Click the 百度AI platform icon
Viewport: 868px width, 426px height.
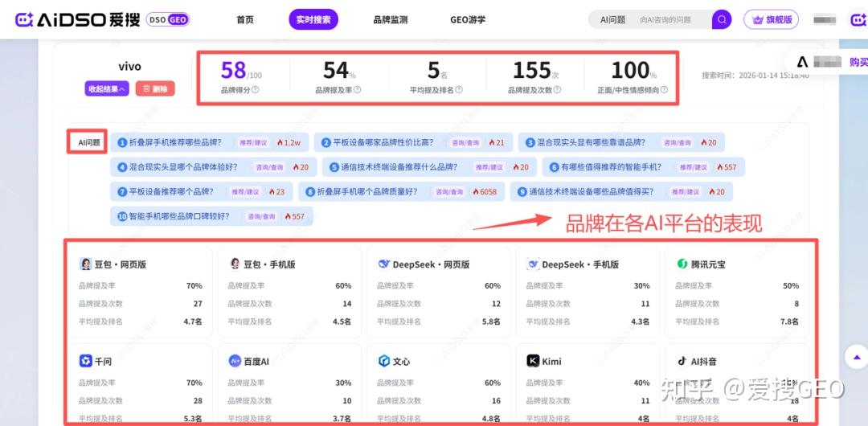[x=235, y=361]
